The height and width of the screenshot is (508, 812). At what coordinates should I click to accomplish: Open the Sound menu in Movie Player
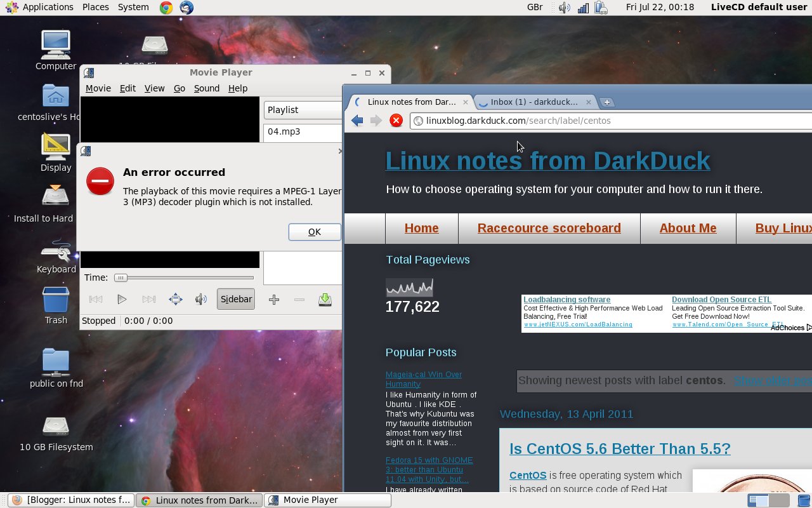coord(207,88)
